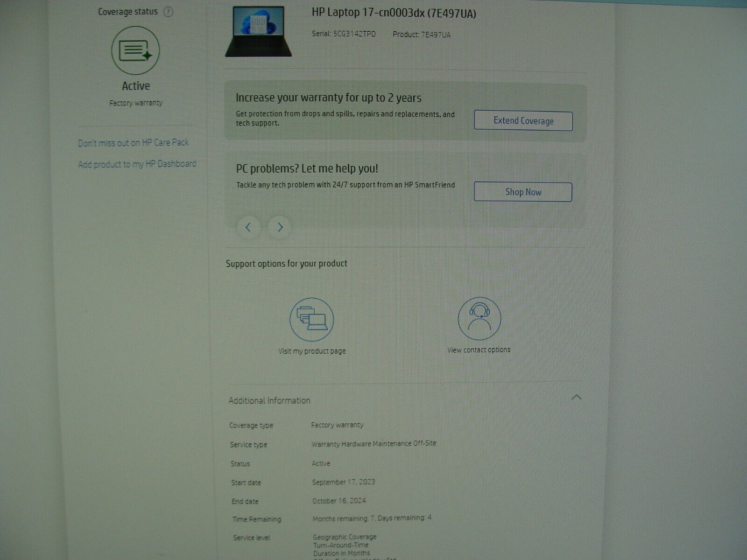Viewport: 747px width, 560px height.
Task: Open Don't miss out on HP Care Pack link
Action: (133, 143)
